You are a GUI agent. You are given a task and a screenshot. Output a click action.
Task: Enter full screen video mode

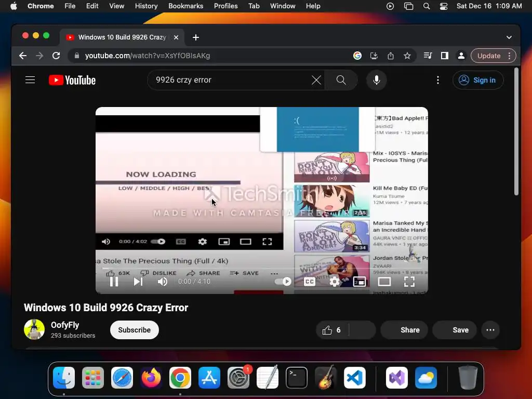coord(409,282)
